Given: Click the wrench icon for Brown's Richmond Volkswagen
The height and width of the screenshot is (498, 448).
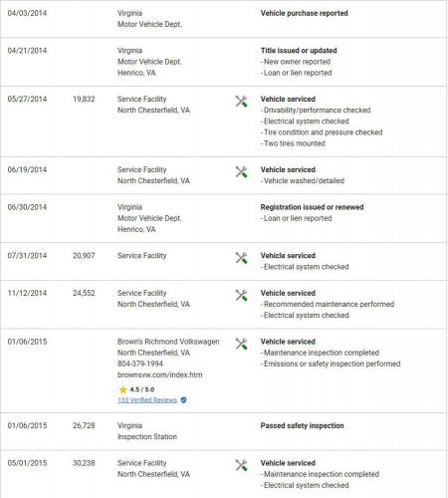Looking at the screenshot, I should point(241,344).
